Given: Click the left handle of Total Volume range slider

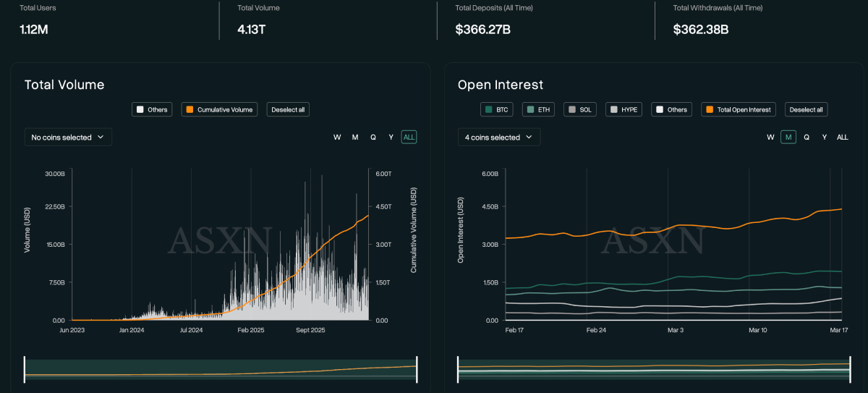Looking at the screenshot, I should click(25, 368).
